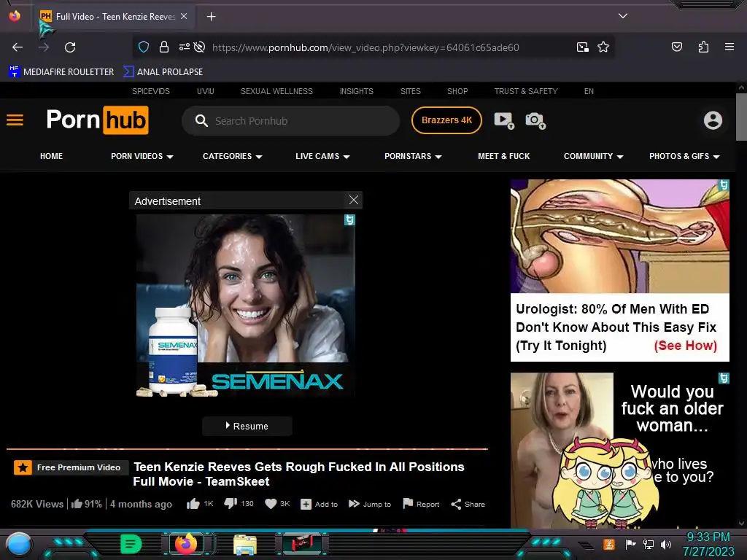This screenshot has width=747, height=560.
Task: Open the browser extensions panel
Action: 703,47
